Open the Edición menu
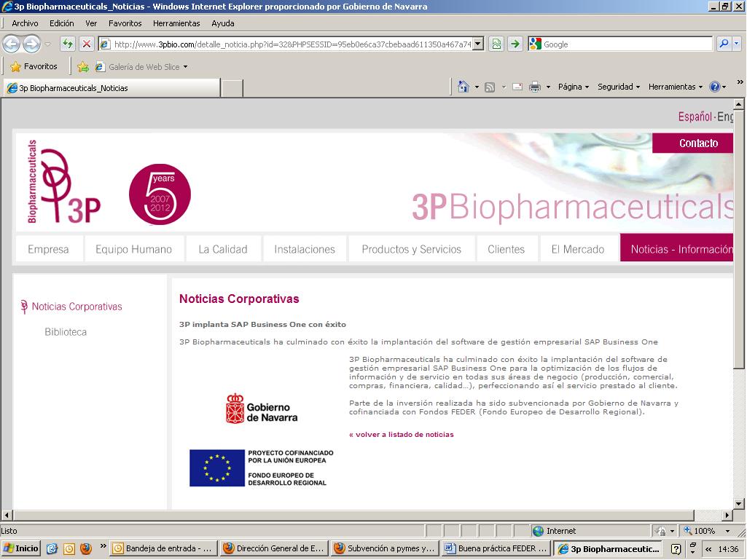747x560 pixels. pos(62,23)
